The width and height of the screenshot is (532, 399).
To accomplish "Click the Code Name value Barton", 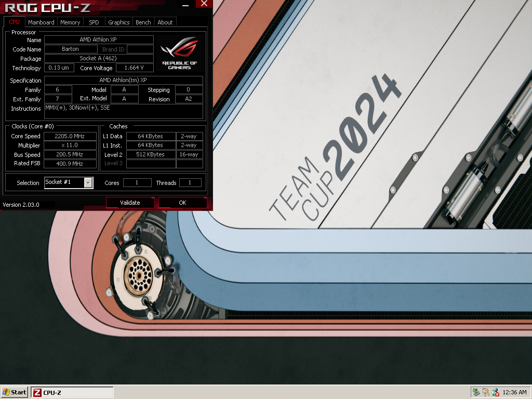I will point(71,49).
